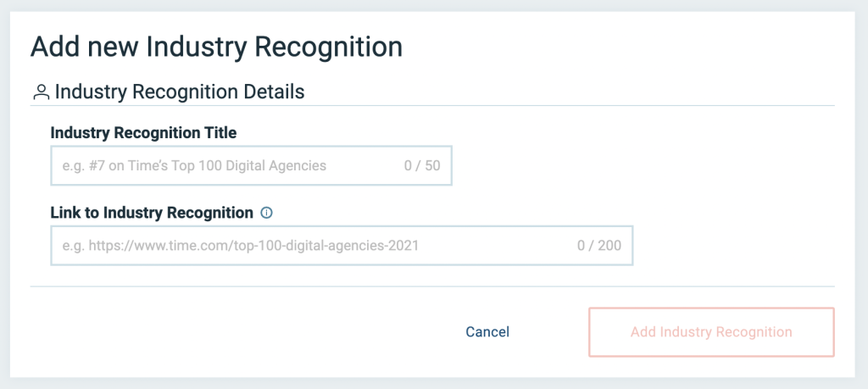868x389 pixels.
Task: Click the word Cancel in the footer
Action: coord(487,332)
